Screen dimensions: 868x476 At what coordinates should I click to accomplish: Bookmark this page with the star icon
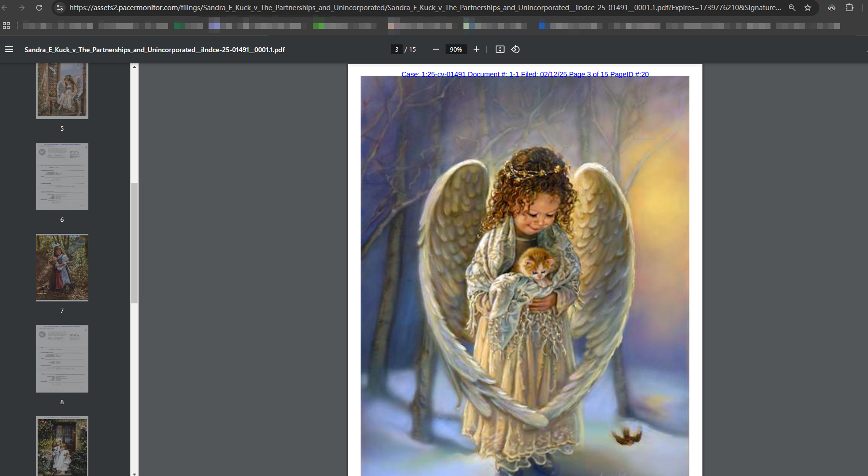tap(808, 8)
